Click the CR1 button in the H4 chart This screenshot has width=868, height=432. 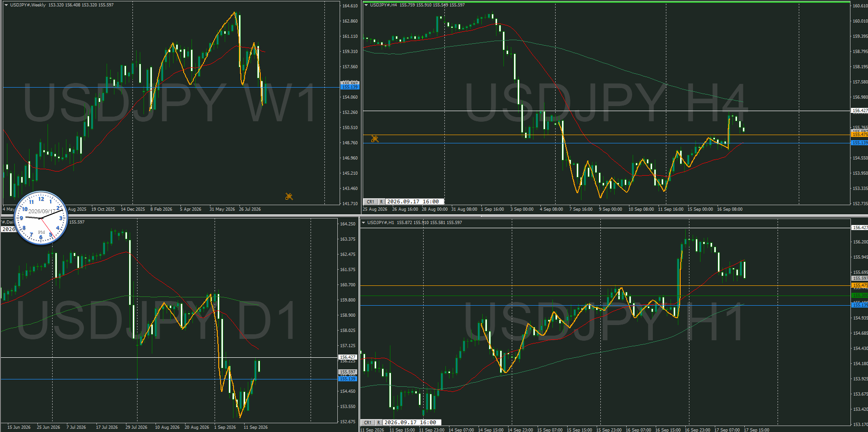point(371,202)
